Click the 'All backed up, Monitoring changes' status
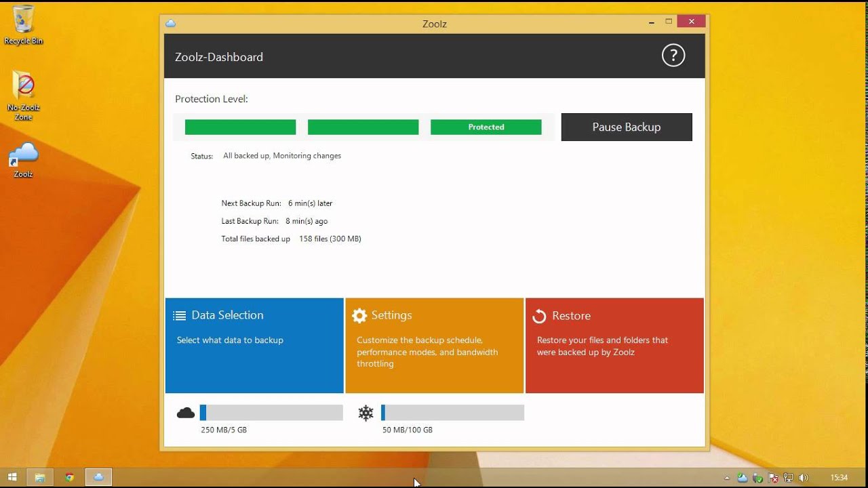This screenshot has height=488, width=868. tap(282, 156)
